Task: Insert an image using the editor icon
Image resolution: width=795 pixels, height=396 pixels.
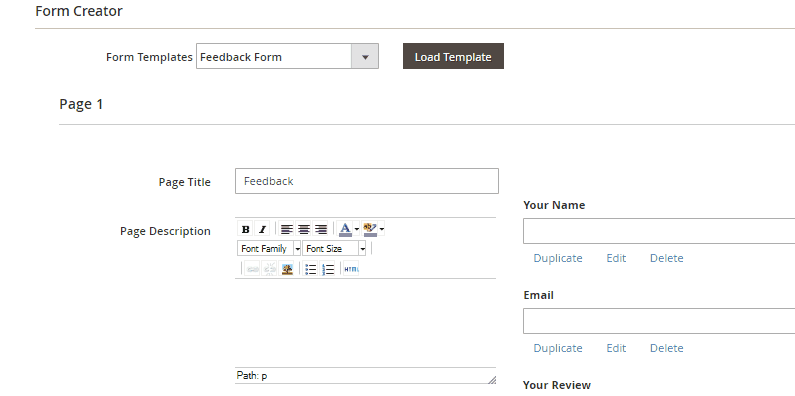Action: [287, 269]
